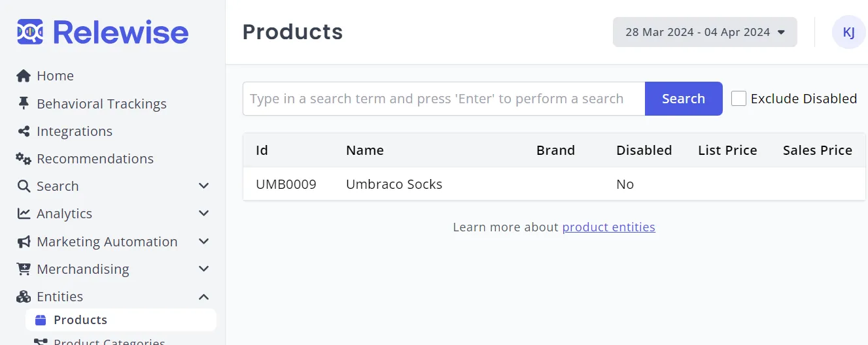The width and height of the screenshot is (868, 345).
Task: Expand the Analytics section chevron
Action: pyautogui.click(x=203, y=214)
